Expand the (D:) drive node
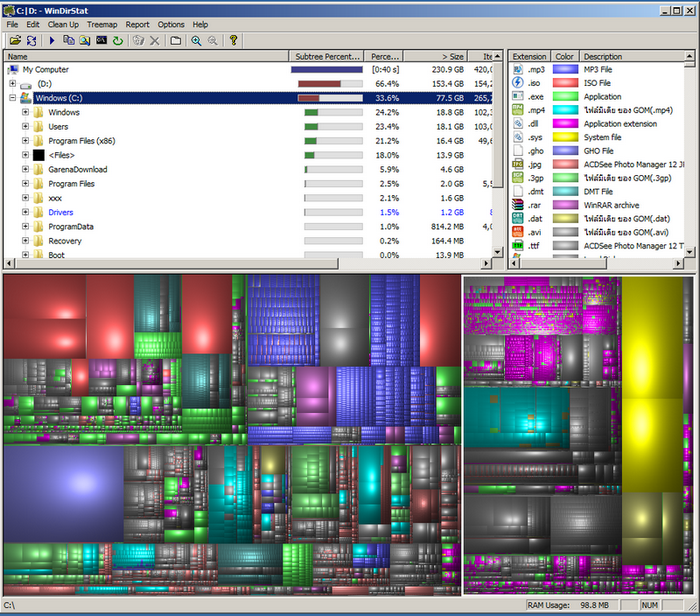 (13, 84)
